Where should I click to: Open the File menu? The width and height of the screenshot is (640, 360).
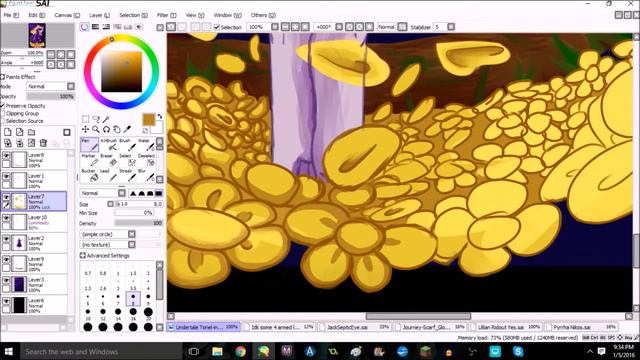pyautogui.click(x=11, y=15)
